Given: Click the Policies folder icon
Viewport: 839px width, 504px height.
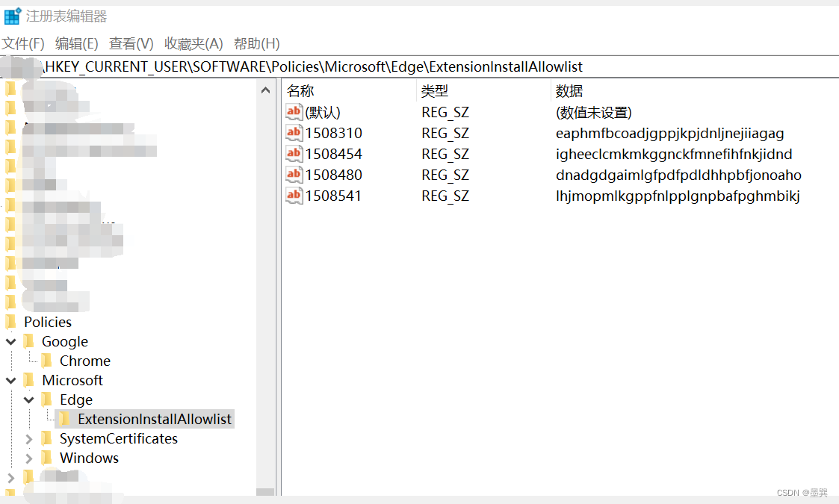Looking at the screenshot, I should (10, 322).
